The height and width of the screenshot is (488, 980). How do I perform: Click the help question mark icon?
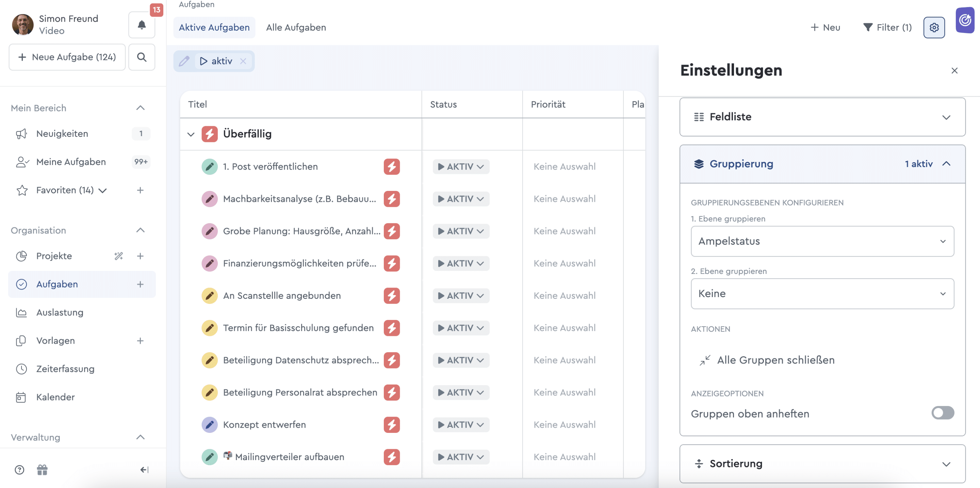[x=19, y=470]
